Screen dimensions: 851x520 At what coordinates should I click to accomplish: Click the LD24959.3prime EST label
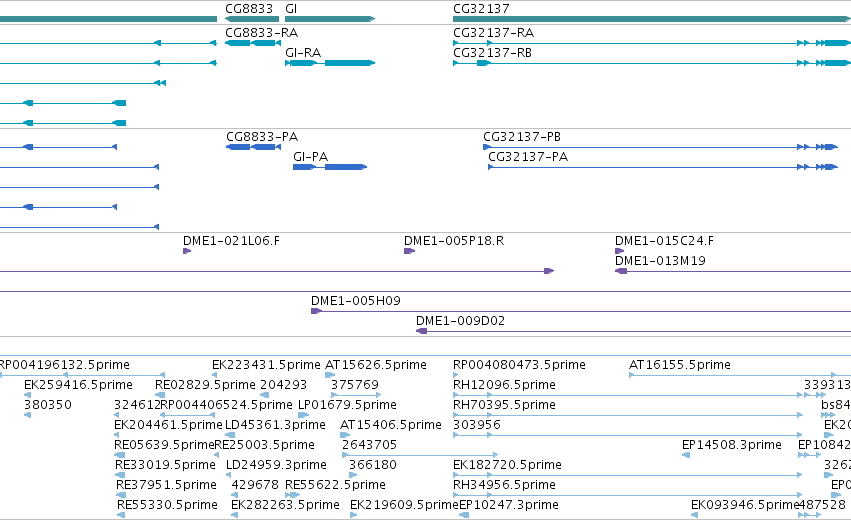coord(276,465)
